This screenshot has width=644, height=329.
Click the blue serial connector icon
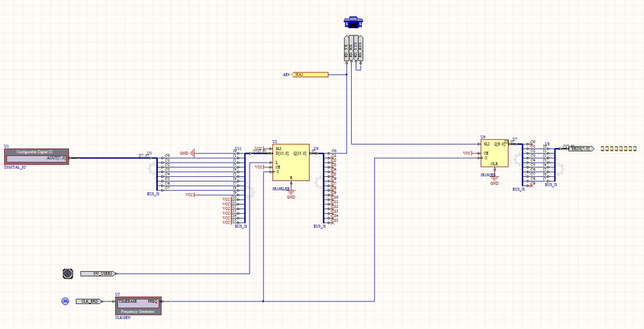351,23
